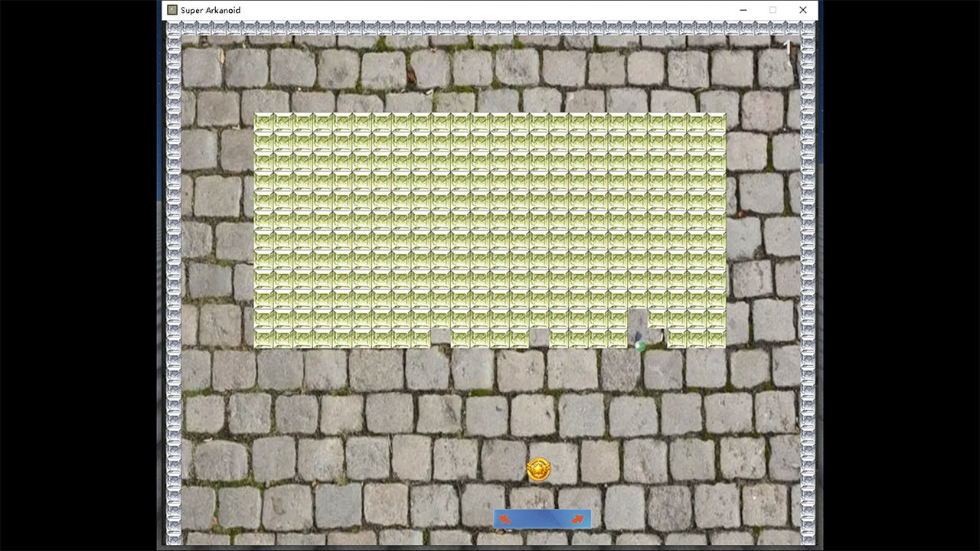
Task: Click the blue paddle at the bottom
Action: click(541, 518)
